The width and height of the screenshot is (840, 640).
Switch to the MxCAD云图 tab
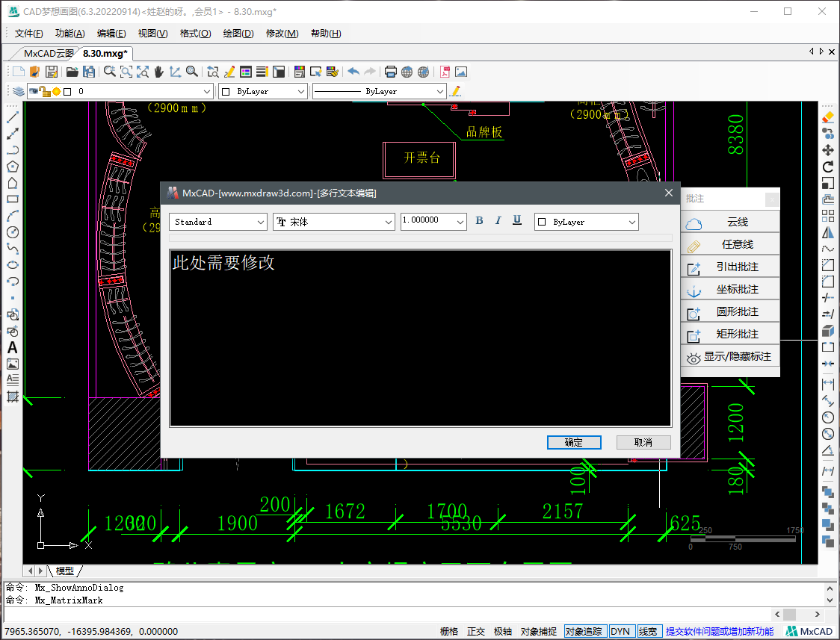click(x=49, y=54)
